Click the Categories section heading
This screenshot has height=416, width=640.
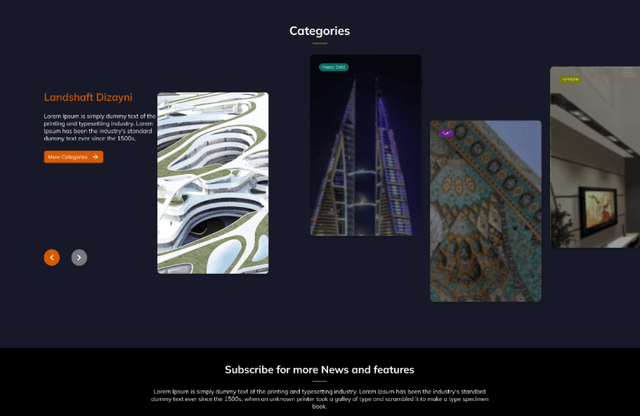click(320, 31)
